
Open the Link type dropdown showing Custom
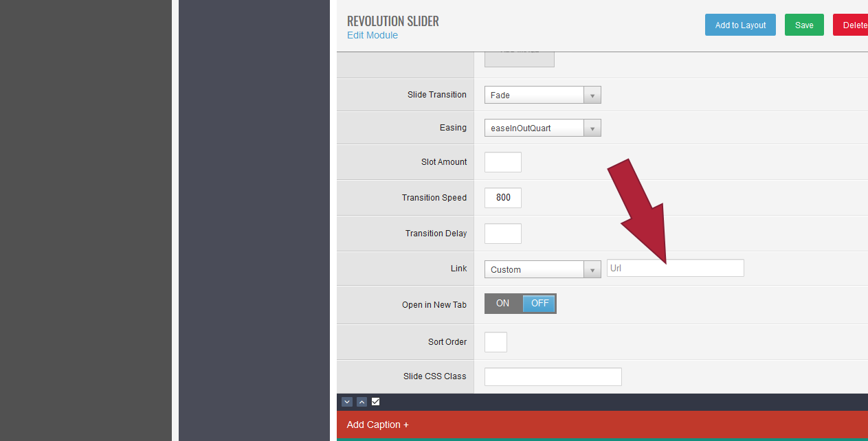point(543,269)
